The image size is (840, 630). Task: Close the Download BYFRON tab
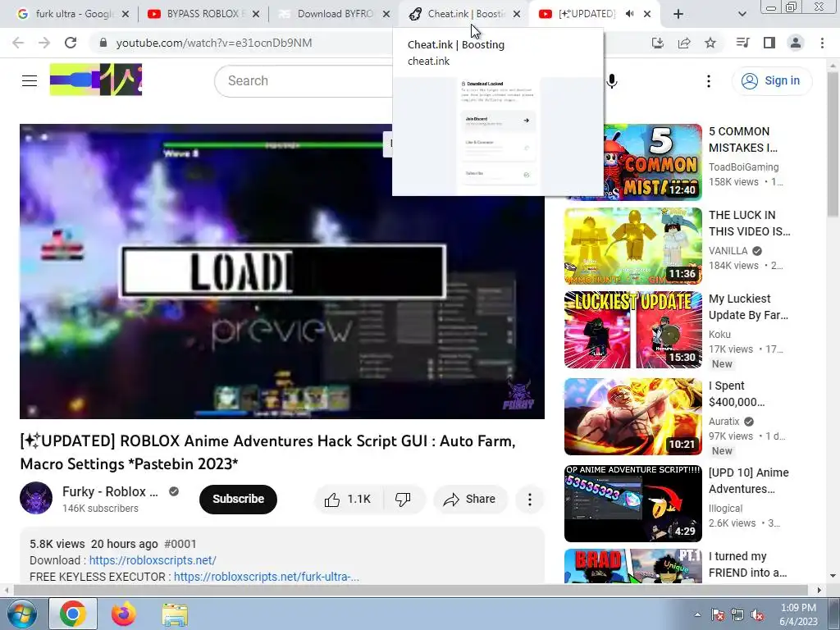[386, 14]
